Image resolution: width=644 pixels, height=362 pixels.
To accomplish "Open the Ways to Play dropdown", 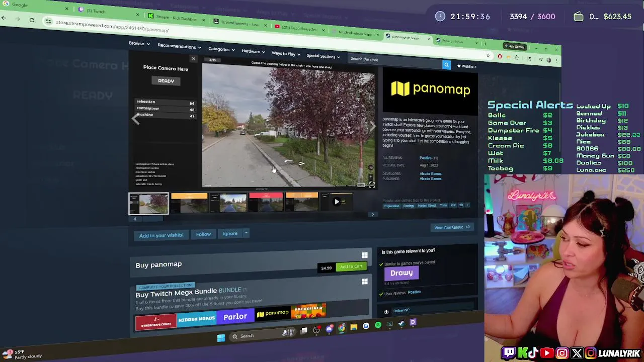I will [x=286, y=54].
